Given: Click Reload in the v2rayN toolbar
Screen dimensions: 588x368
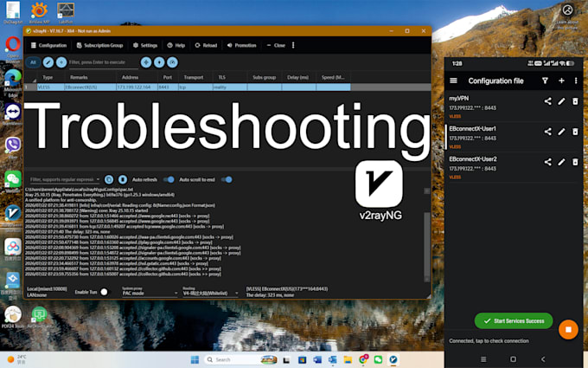Looking at the screenshot, I should [206, 45].
